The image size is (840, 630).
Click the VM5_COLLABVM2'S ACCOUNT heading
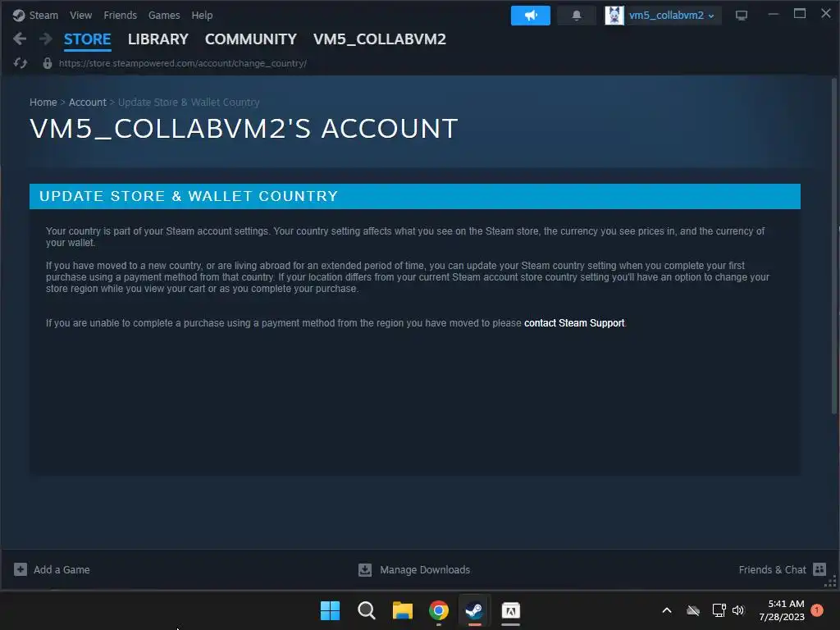[x=244, y=129]
